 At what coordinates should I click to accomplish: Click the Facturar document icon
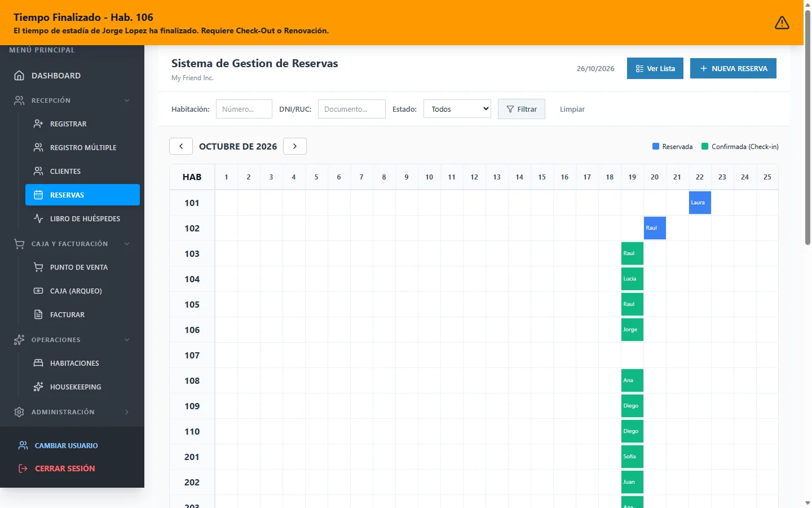[38, 314]
